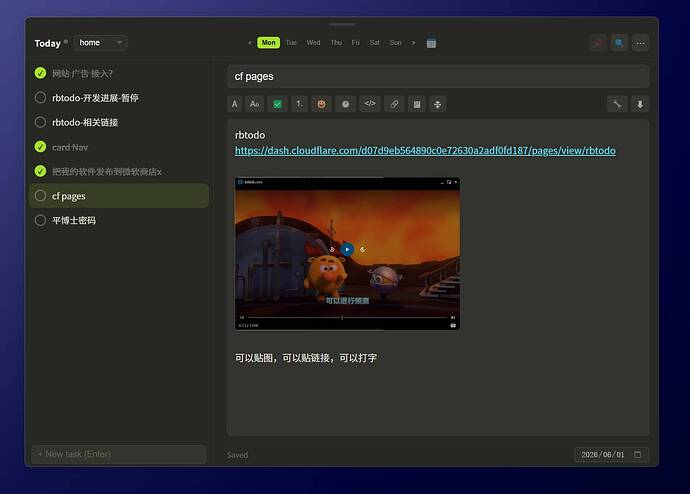This screenshot has height=494, width=690.
Task: Insert a code block with </> icon
Action: 370,104
